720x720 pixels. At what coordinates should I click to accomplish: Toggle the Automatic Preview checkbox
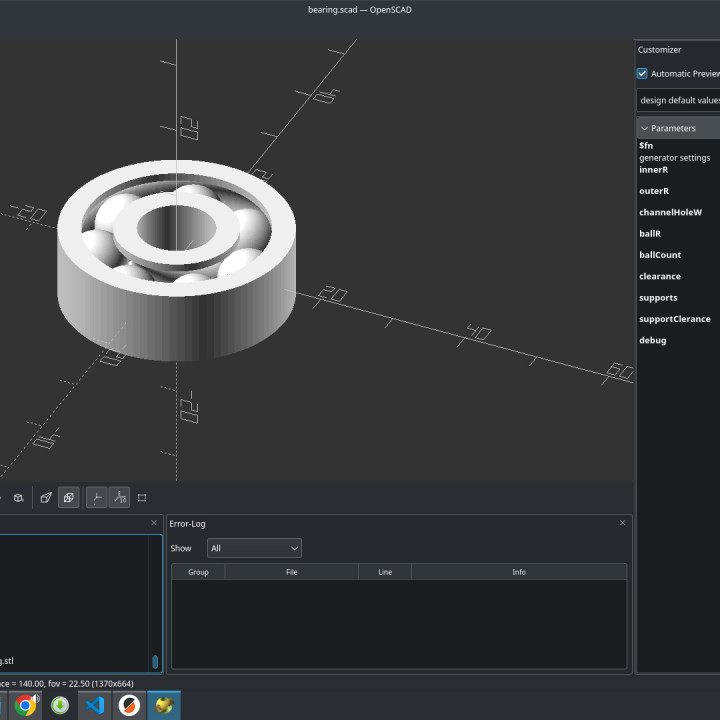(642, 73)
